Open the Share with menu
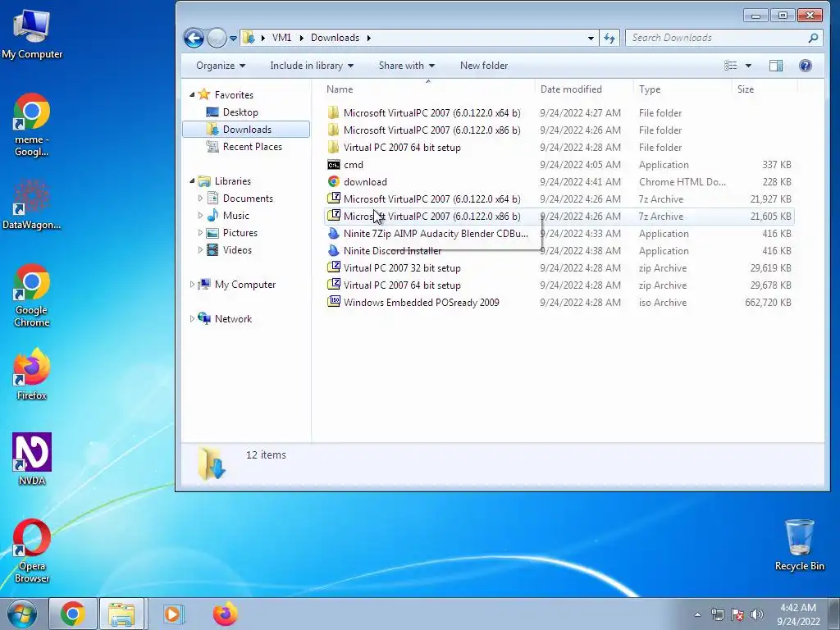 407,66
